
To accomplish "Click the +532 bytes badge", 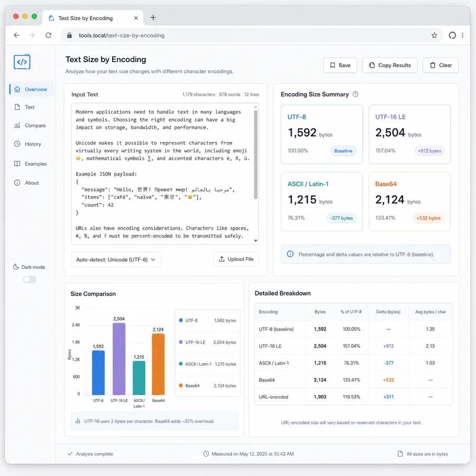I will coord(428,218).
